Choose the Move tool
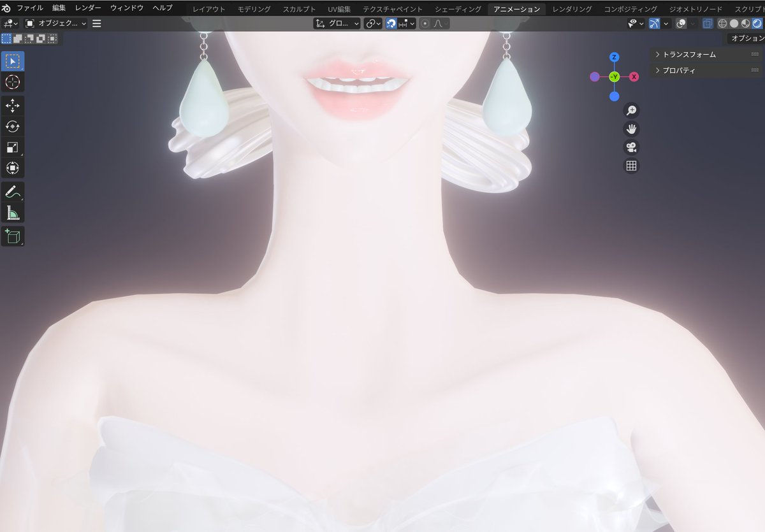Image resolution: width=765 pixels, height=532 pixels. click(x=13, y=106)
